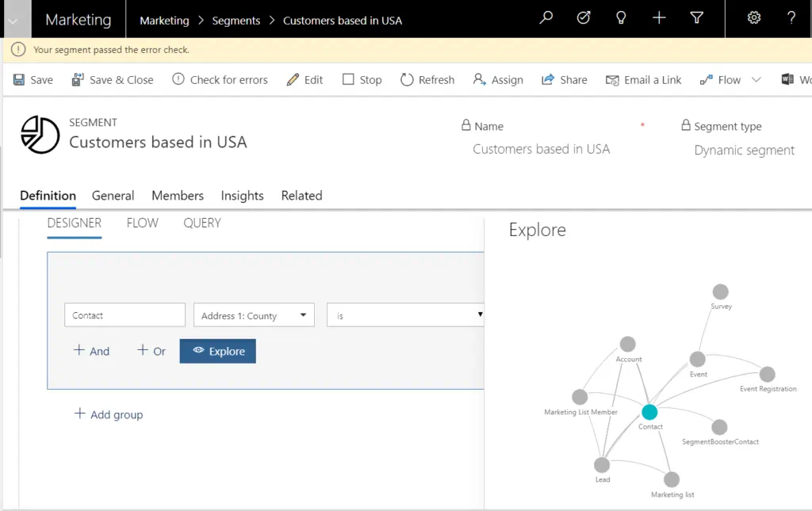Screen dimensions: 812x511
Task: Click the Contact entity field
Action: (x=124, y=315)
